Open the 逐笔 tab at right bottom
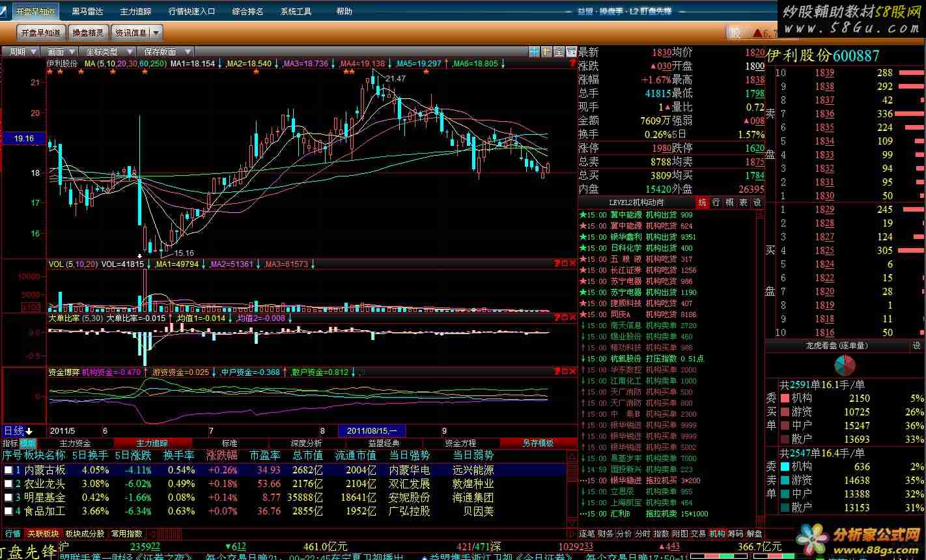The height and width of the screenshot is (560, 926). [x=587, y=533]
